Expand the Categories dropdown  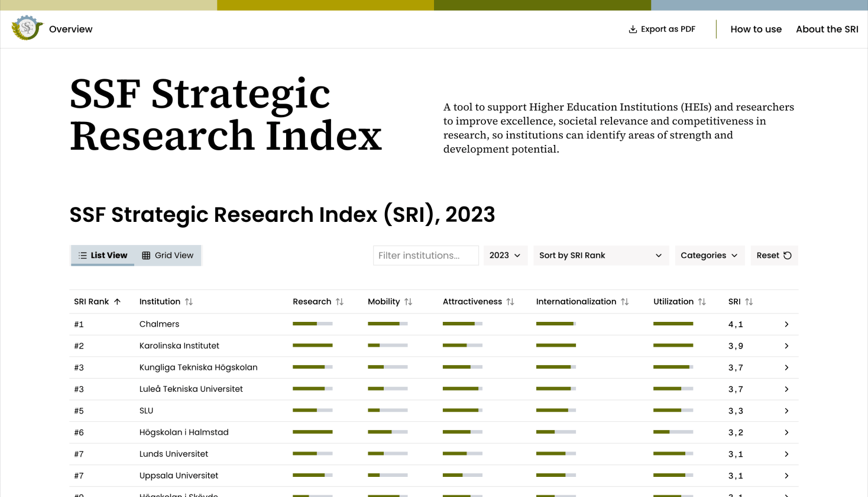710,256
